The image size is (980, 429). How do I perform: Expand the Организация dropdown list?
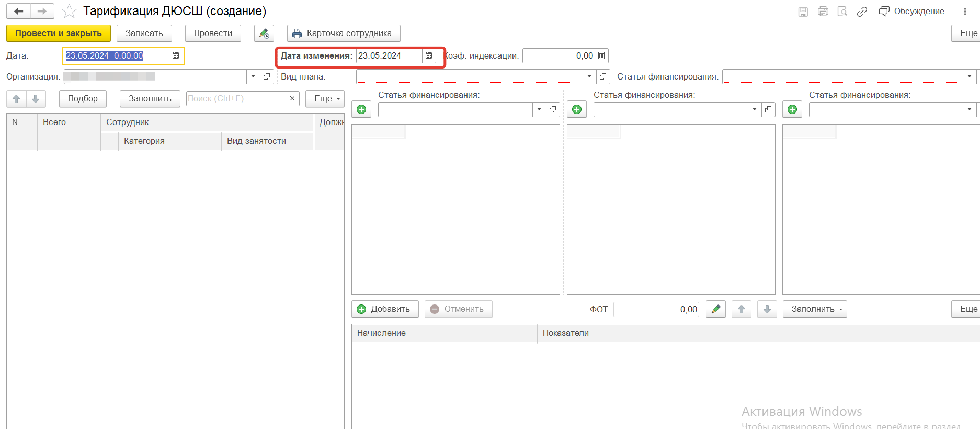(x=253, y=76)
